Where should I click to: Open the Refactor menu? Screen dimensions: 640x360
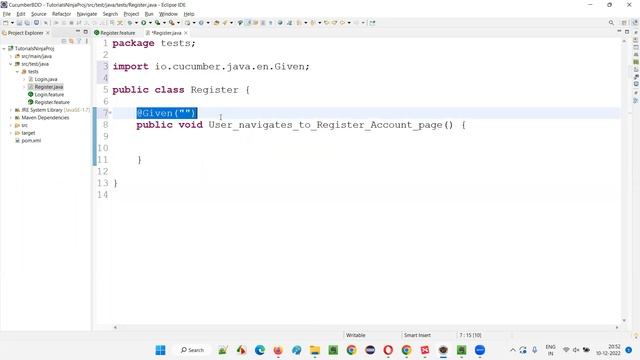[62, 14]
